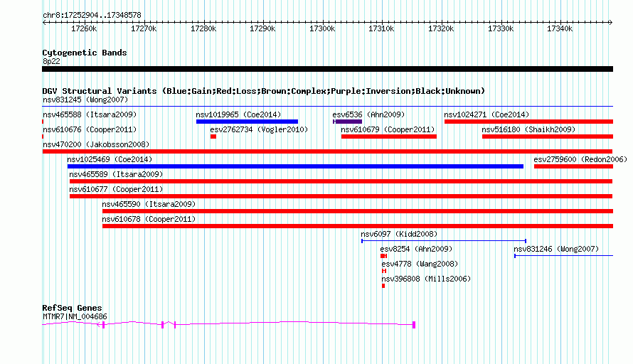The image size is (633, 364).
Task: Open the nsv831245 (Wong2007) label
Action: pyautogui.click(x=85, y=100)
